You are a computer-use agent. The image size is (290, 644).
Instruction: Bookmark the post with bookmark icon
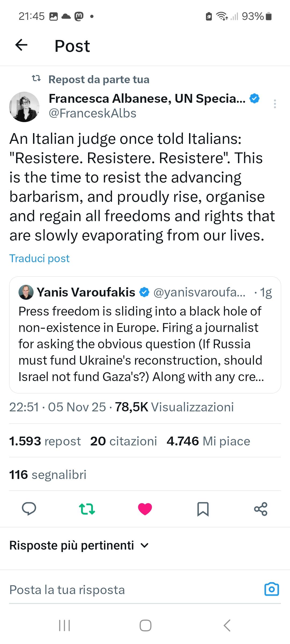point(203,509)
